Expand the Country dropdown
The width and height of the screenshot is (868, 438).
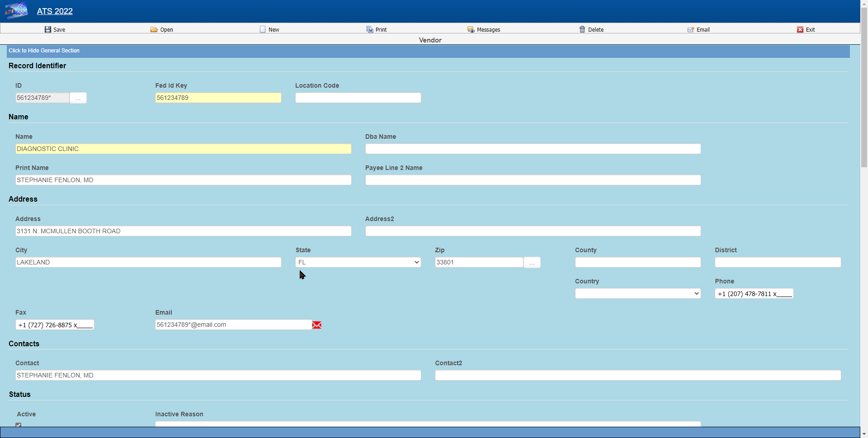(x=637, y=293)
